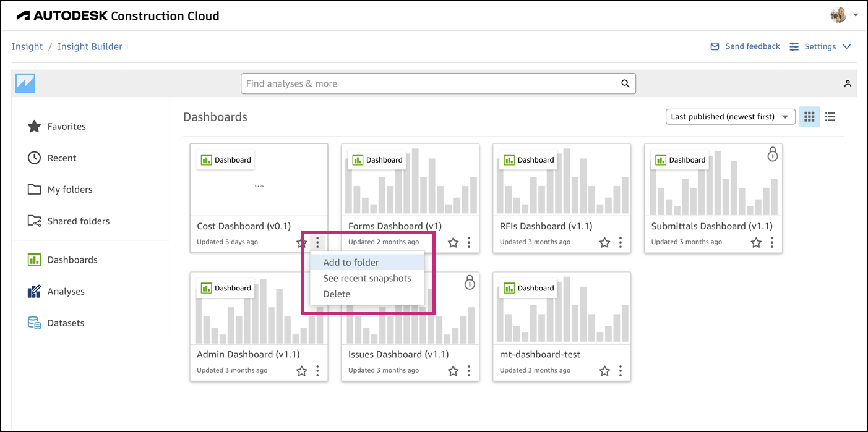Screen dimensions: 868x432
Task: Open the user account icon in the search bar row
Action: coord(848,83)
